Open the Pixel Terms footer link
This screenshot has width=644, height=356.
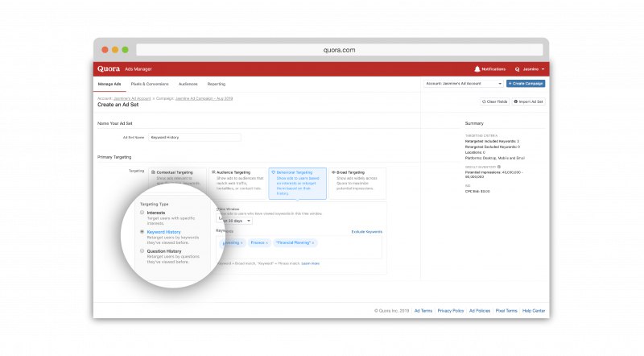coord(506,311)
